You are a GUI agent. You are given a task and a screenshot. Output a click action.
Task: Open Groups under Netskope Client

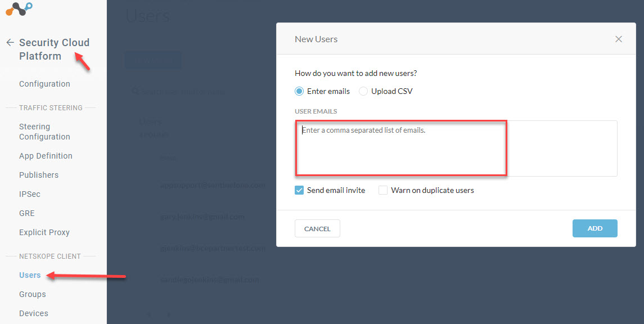33,294
